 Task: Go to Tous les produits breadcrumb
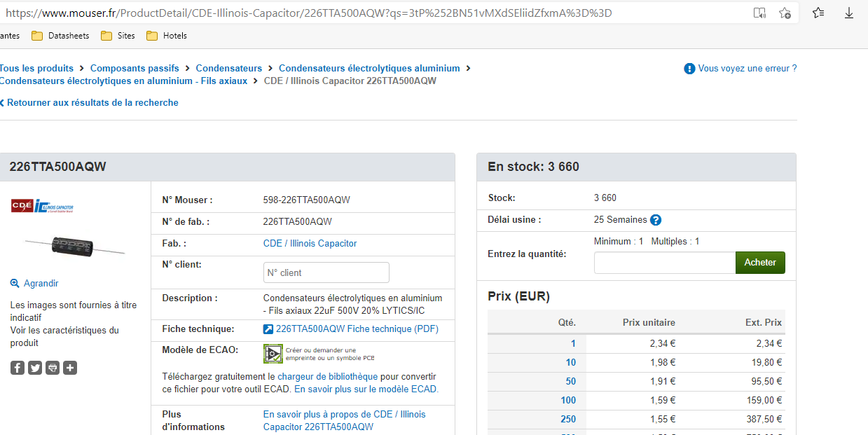36,69
